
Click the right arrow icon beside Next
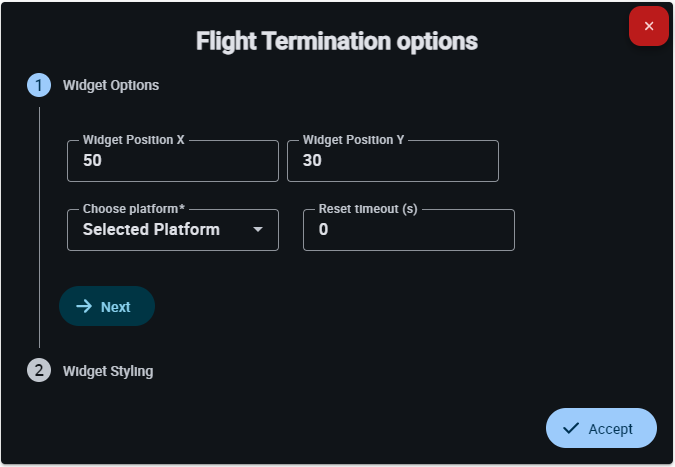[84, 307]
